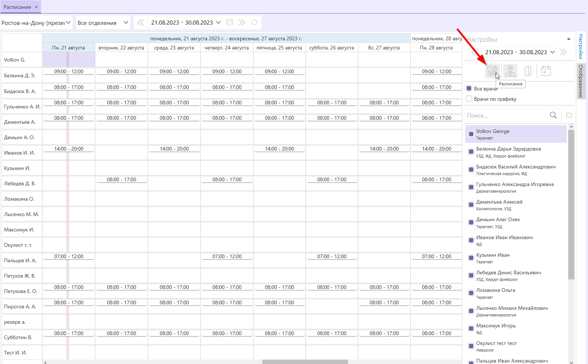Select the Volkov G. row header
This screenshot has width=588, height=364.
22,60
